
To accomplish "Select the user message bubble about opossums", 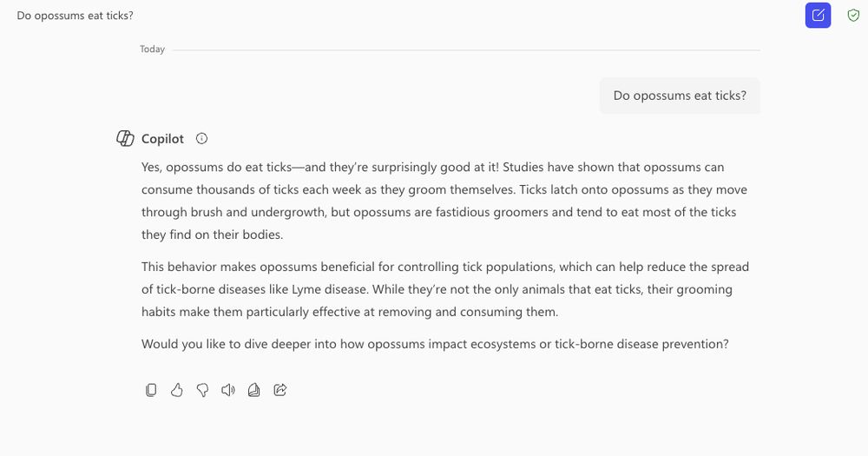I will 680,96.
